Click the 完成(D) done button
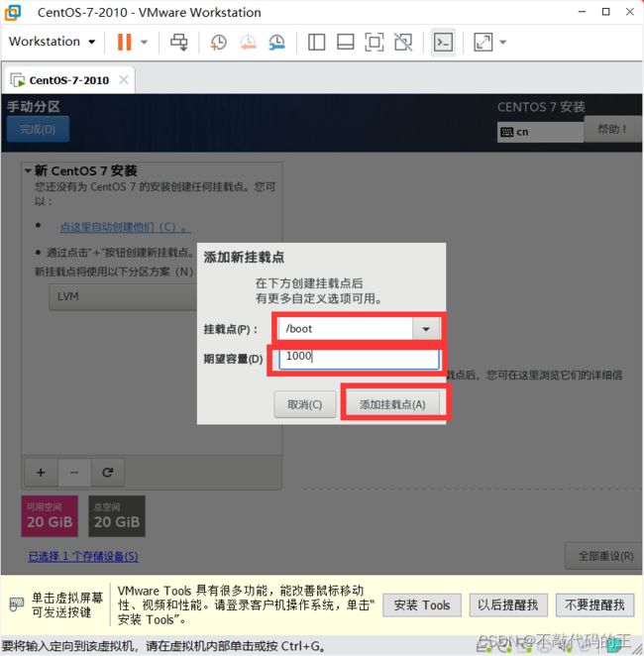This screenshot has width=644, height=656. [38, 129]
